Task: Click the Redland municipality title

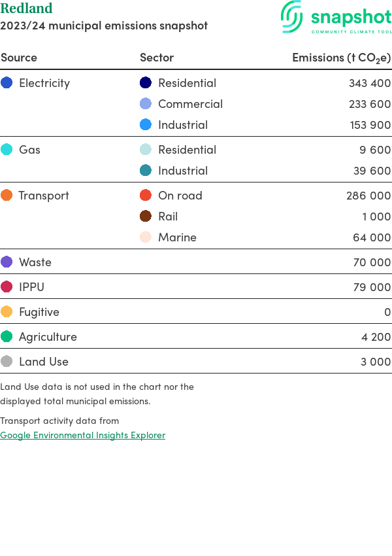Action: point(26,9)
